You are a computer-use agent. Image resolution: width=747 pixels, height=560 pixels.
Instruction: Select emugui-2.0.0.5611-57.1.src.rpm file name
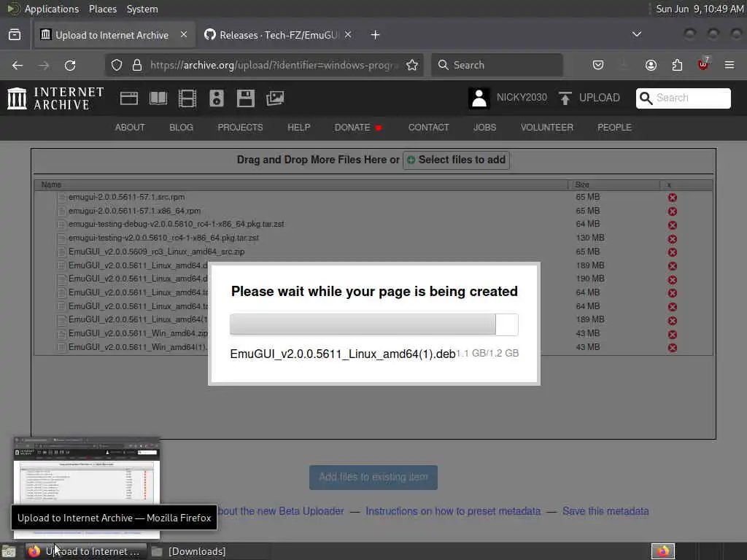click(x=126, y=197)
